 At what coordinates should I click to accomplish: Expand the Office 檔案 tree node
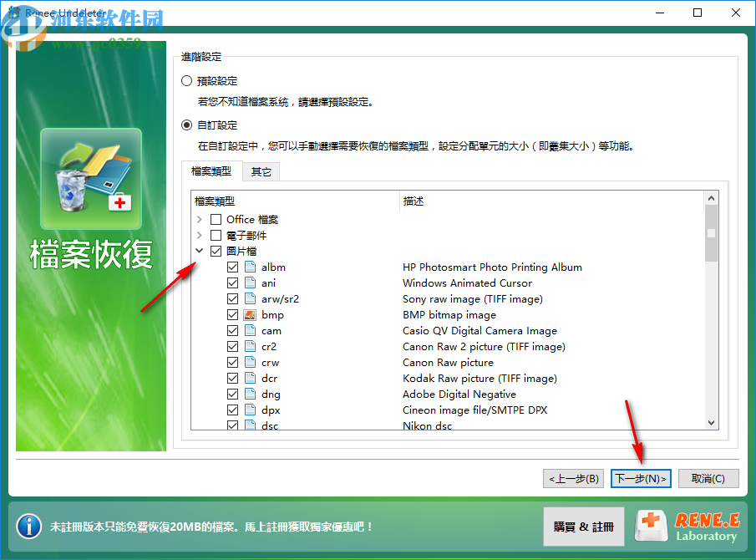tap(200, 220)
